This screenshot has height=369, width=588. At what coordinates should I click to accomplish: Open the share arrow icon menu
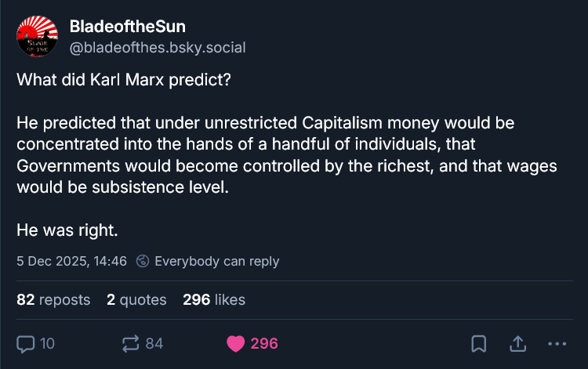(x=517, y=343)
